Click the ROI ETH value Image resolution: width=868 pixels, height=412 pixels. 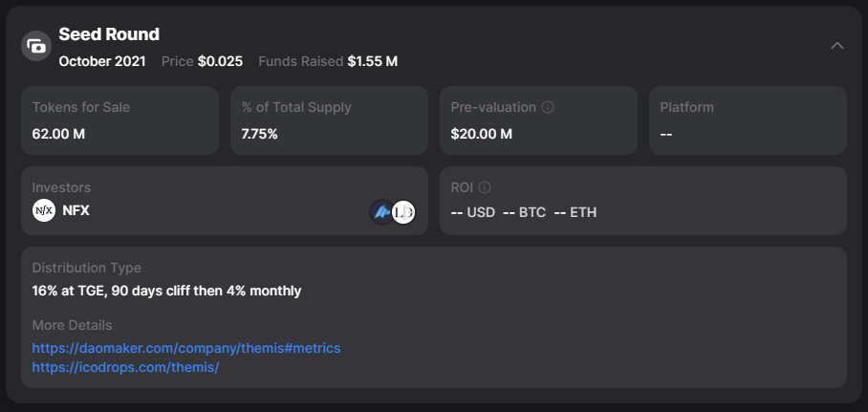pos(575,212)
